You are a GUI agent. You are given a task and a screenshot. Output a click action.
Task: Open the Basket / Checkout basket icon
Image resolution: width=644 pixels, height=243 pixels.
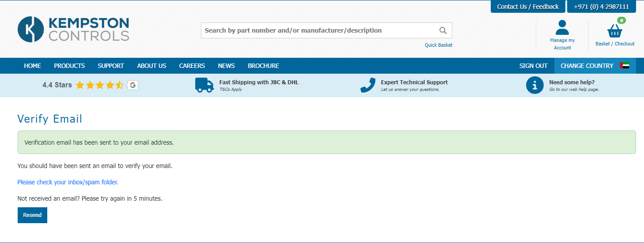(x=615, y=30)
